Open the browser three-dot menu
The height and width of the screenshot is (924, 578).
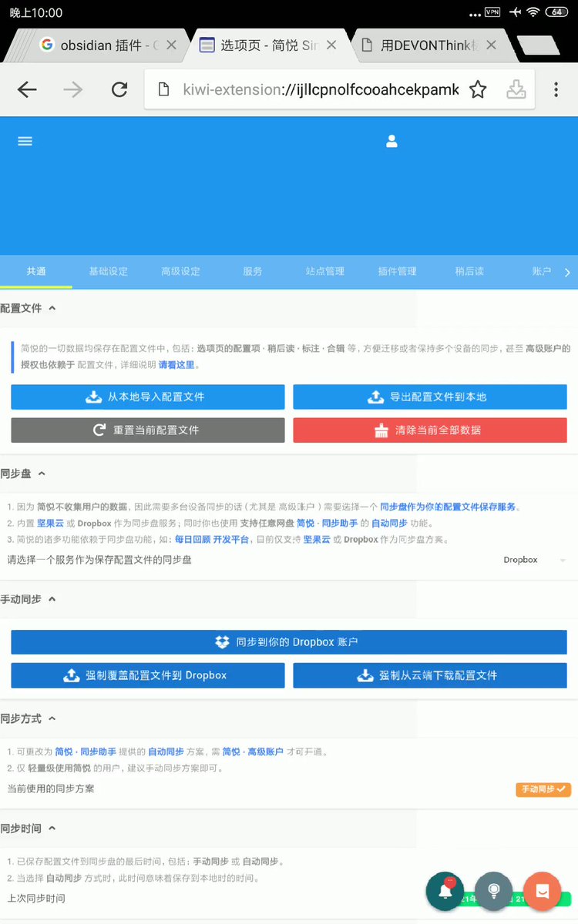pyautogui.click(x=556, y=89)
